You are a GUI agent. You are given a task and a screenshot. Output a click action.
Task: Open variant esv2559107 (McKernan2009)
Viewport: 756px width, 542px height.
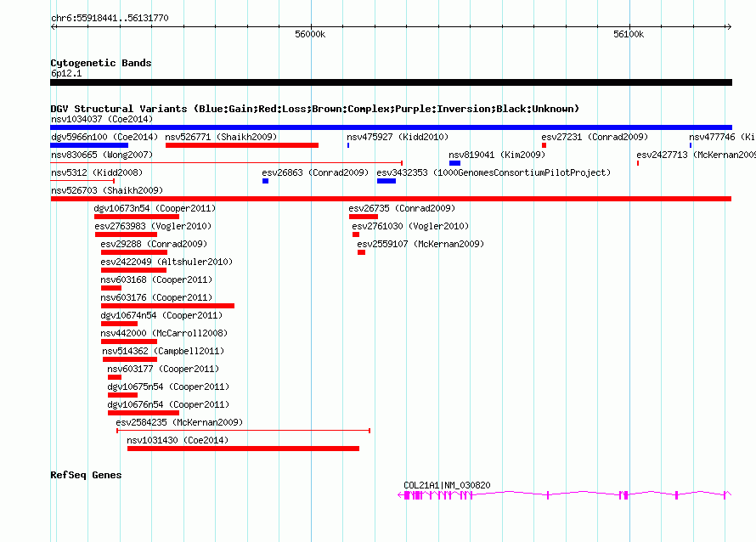pos(420,244)
